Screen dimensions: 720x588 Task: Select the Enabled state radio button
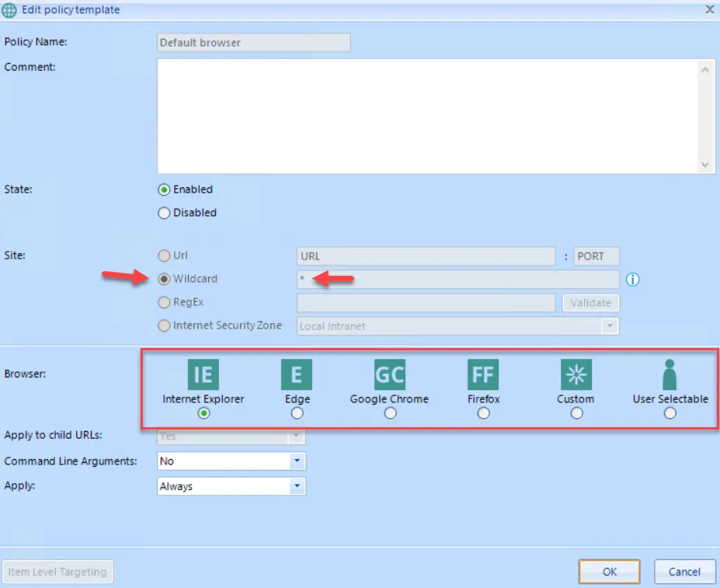(164, 190)
